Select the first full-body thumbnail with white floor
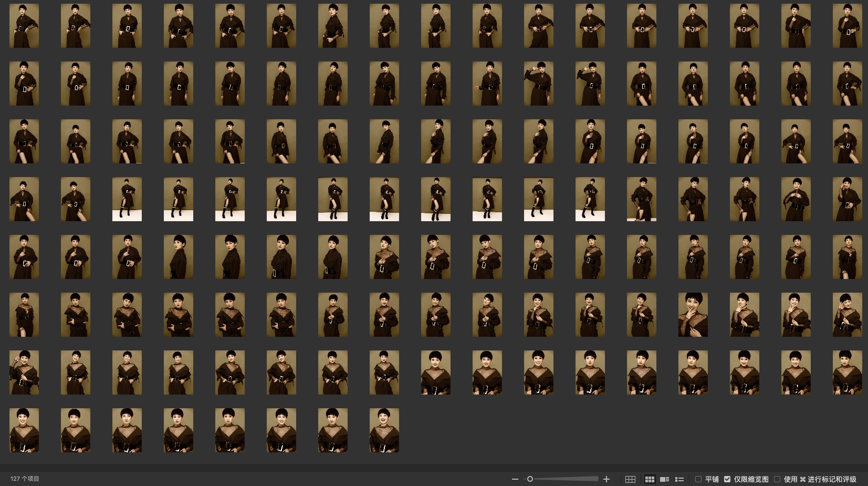This screenshot has width=868, height=486. pyautogui.click(x=127, y=199)
